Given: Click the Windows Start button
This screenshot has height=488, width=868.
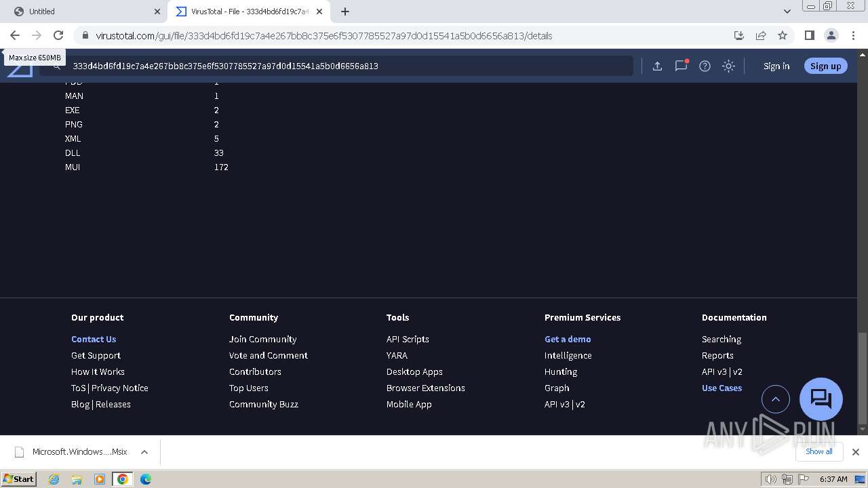Looking at the screenshot, I should click(19, 479).
